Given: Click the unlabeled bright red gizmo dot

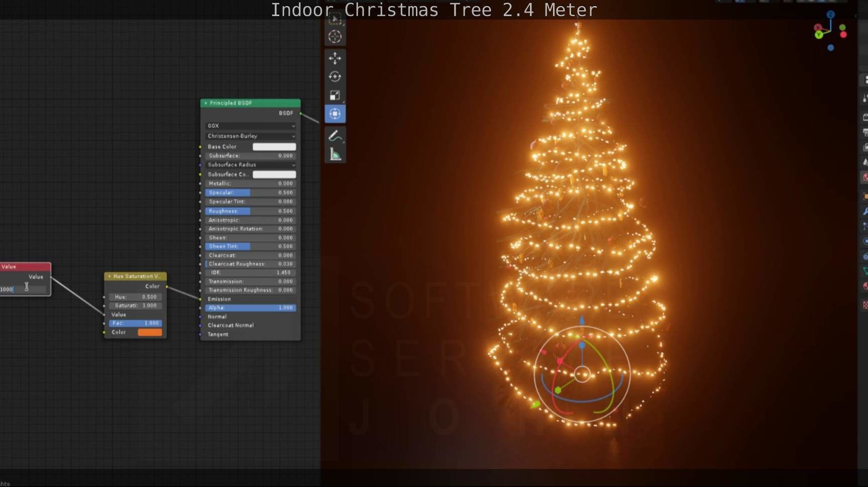Looking at the screenshot, I should 843,35.
